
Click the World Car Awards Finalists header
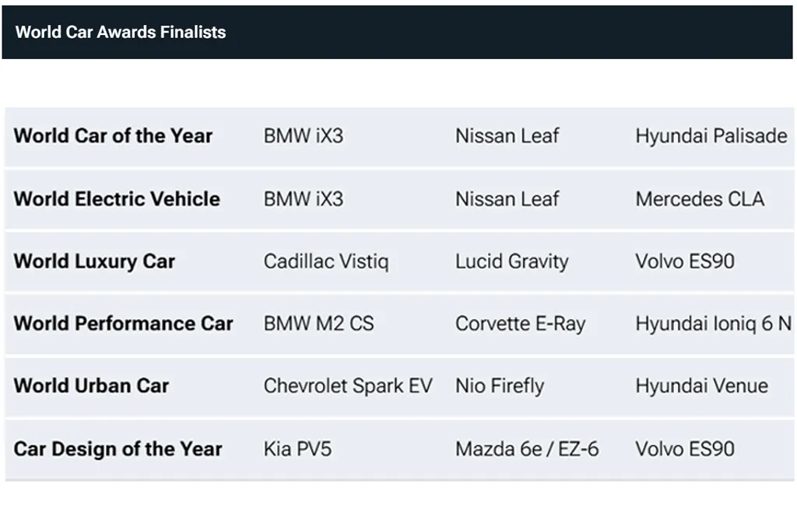coord(121,33)
